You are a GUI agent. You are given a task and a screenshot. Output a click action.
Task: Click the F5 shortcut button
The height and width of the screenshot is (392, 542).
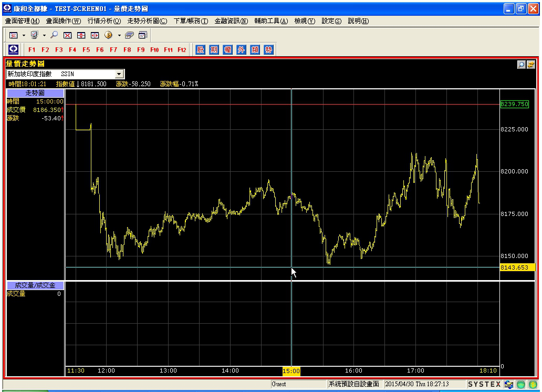click(x=87, y=50)
